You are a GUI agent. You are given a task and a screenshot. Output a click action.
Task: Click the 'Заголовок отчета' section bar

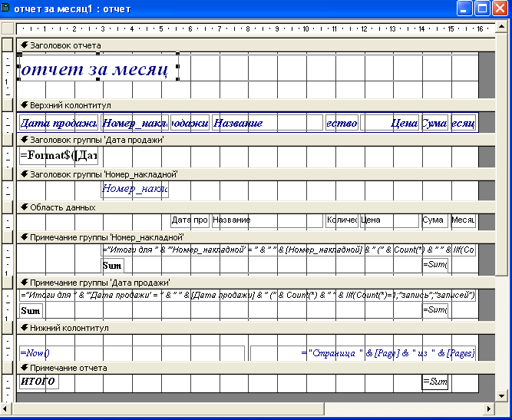[x=256, y=45]
